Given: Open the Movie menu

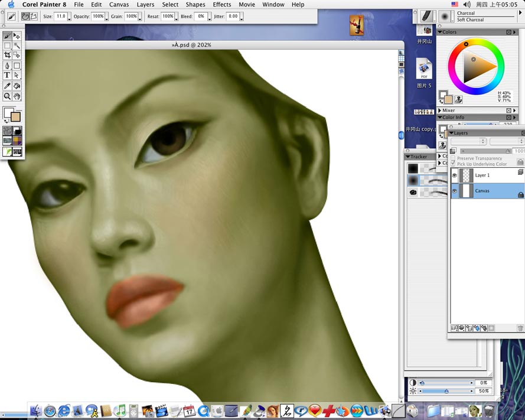Looking at the screenshot, I should [x=247, y=4].
